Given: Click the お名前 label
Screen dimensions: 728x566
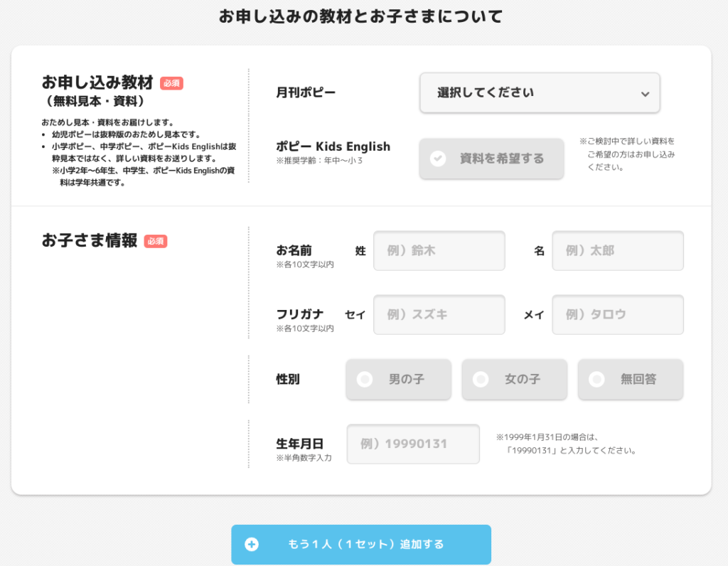Looking at the screenshot, I should click(x=294, y=250).
